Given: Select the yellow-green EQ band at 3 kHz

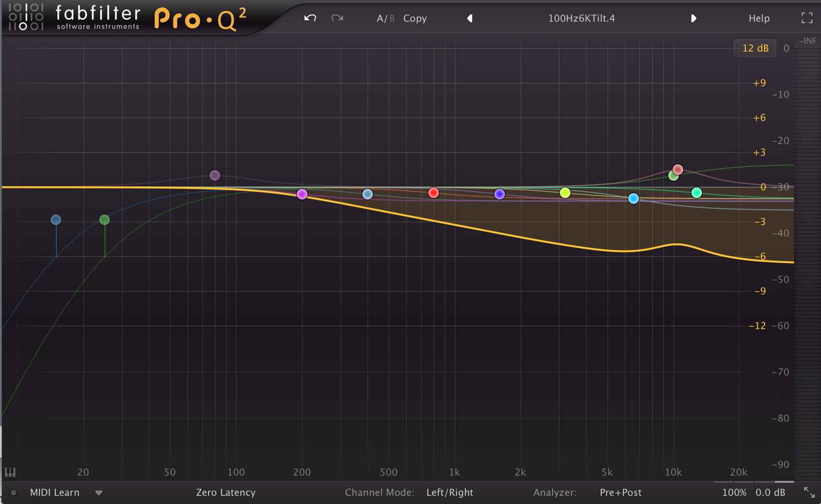Looking at the screenshot, I should (565, 193).
